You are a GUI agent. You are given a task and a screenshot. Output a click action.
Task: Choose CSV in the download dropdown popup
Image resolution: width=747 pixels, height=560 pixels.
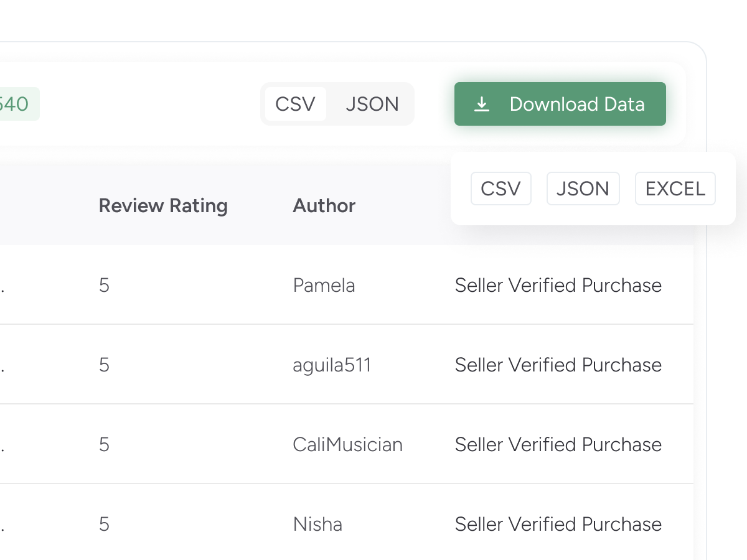(500, 189)
